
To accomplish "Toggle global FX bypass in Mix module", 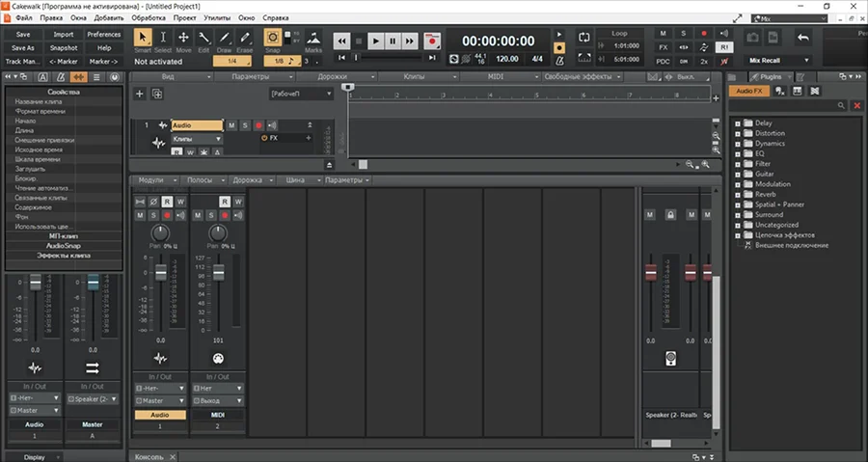I will (663, 47).
